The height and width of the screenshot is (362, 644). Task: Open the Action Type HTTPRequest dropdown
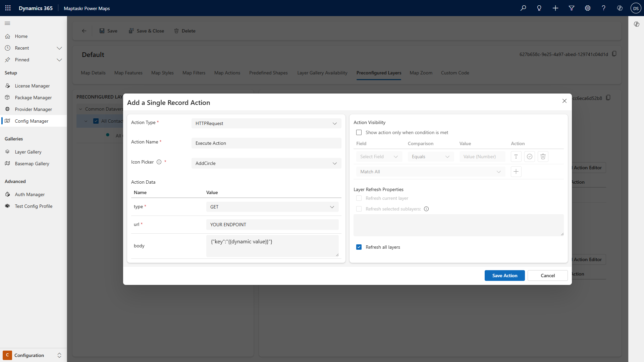(x=266, y=123)
